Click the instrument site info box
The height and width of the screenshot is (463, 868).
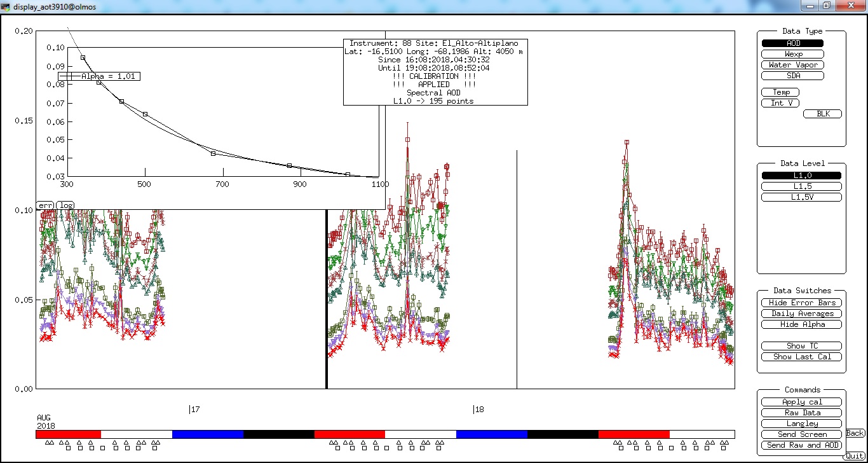435,72
